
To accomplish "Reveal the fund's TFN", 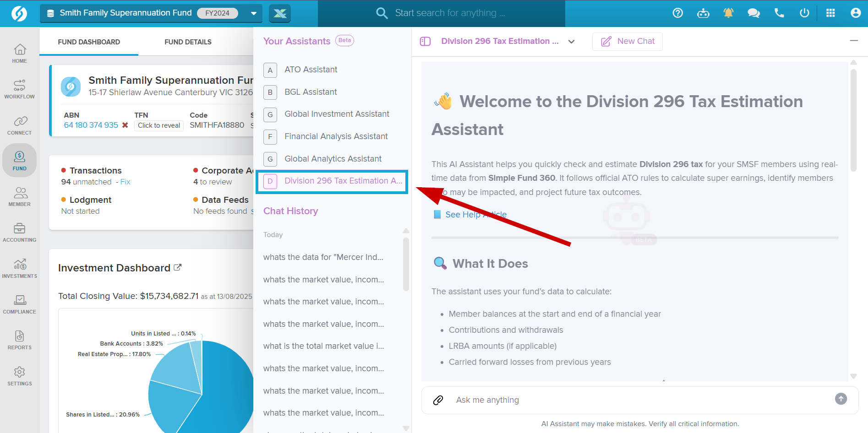I will tap(158, 125).
